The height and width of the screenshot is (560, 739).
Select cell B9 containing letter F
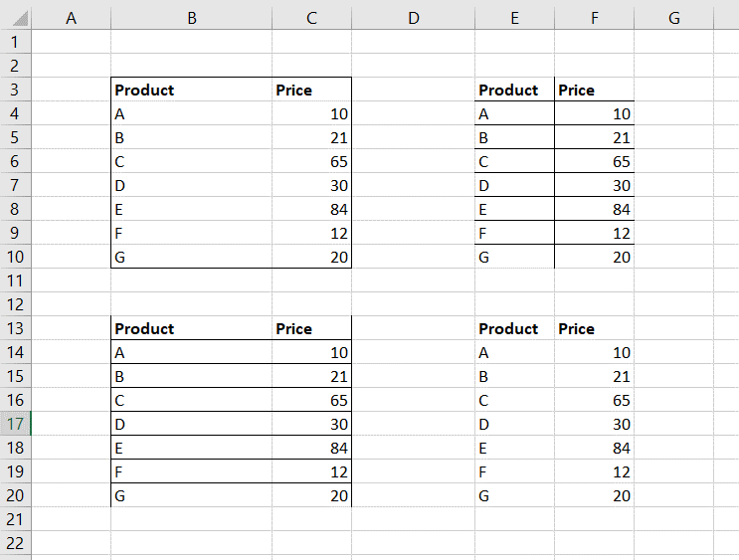pos(191,233)
